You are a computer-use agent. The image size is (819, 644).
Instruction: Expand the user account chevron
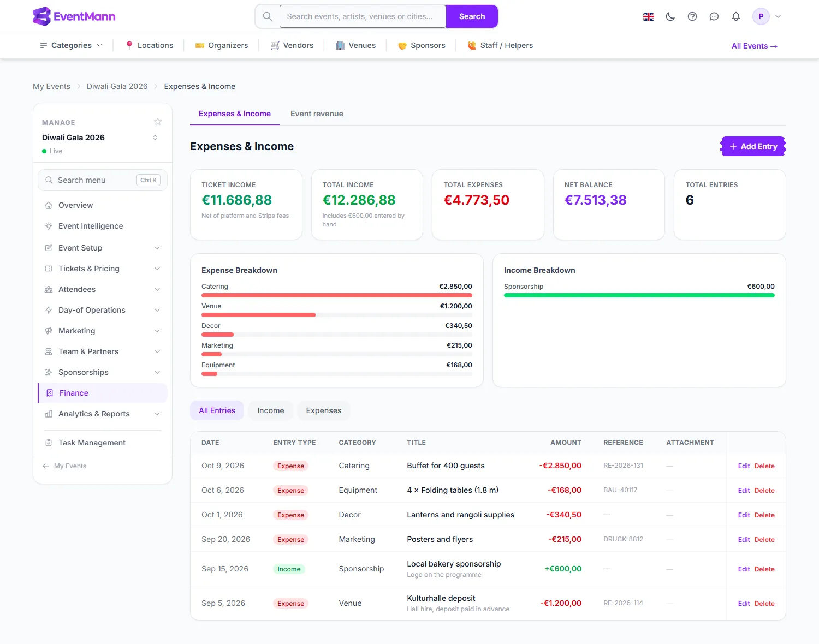coord(778,16)
